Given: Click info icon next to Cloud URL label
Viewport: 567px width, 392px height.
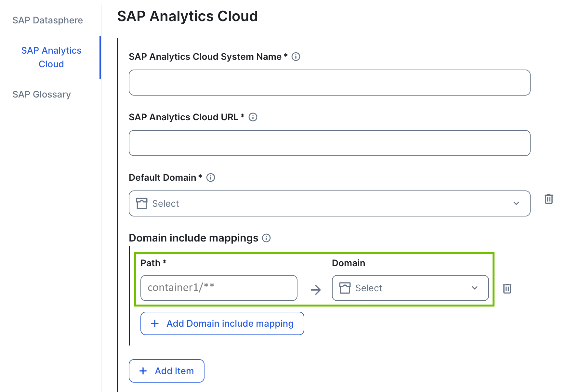Looking at the screenshot, I should pos(253,117).
